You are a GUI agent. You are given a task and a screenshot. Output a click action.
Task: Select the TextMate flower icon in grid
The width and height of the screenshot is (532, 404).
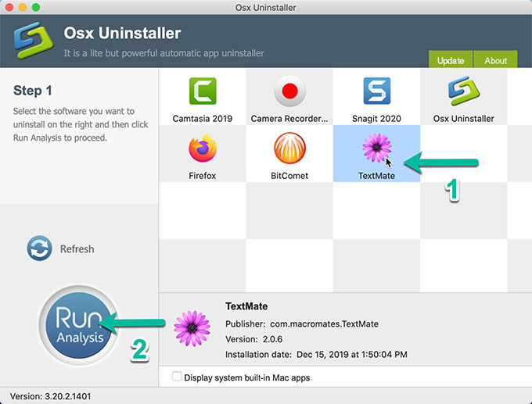[376, 148]
